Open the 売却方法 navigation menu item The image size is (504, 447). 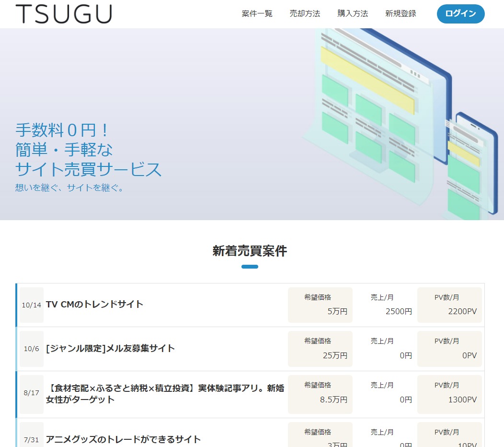[305, 14]
